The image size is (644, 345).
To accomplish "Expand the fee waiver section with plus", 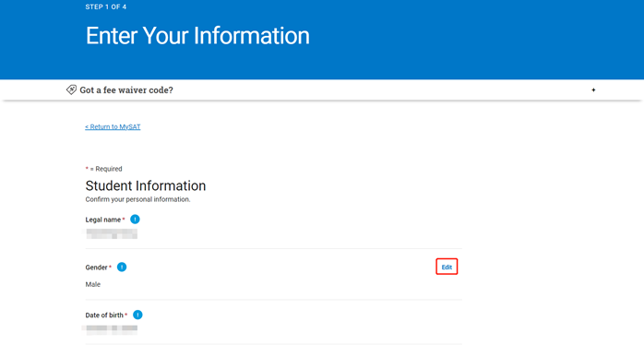I will tap(593, 90).
